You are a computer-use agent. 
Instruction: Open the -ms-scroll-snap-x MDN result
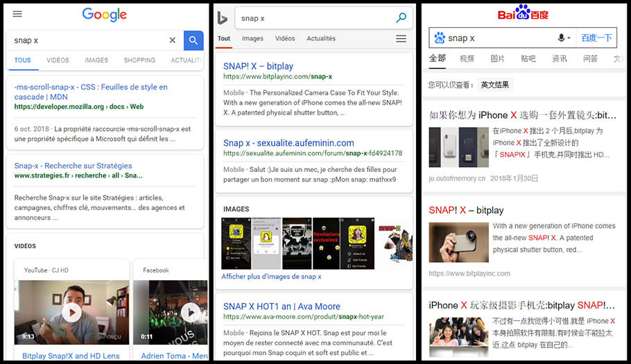pyautogui.click(x=91, y=92)
